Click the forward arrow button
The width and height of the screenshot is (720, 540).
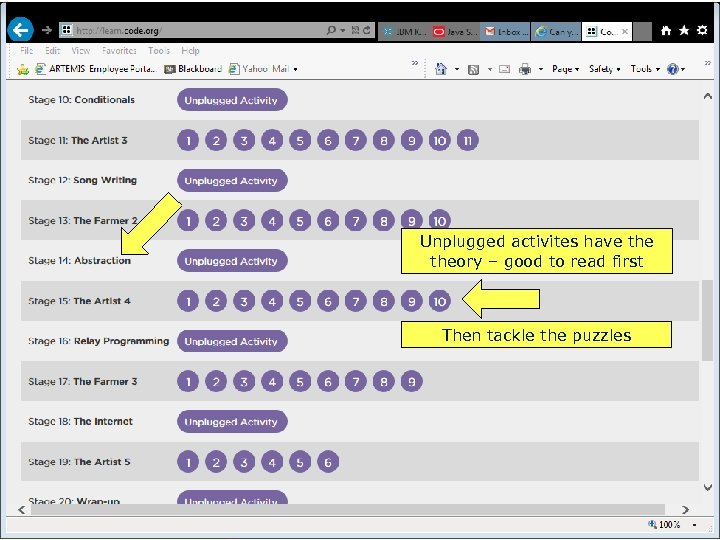point(46,30)
